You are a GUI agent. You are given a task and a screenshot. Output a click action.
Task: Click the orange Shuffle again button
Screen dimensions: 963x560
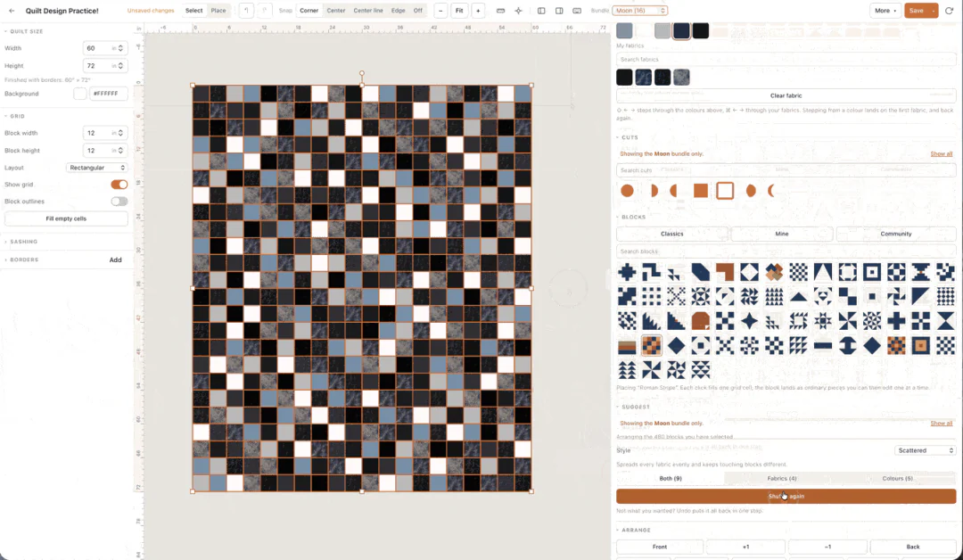click(x=786, y=496)
